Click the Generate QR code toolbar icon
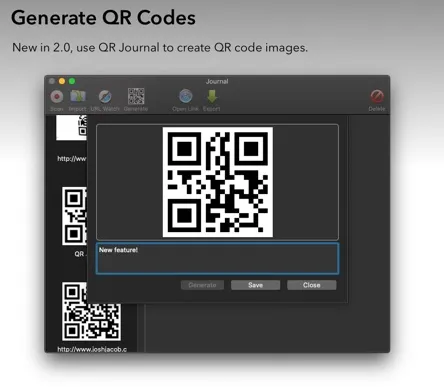The image size is (444, 387). (136, 96)
